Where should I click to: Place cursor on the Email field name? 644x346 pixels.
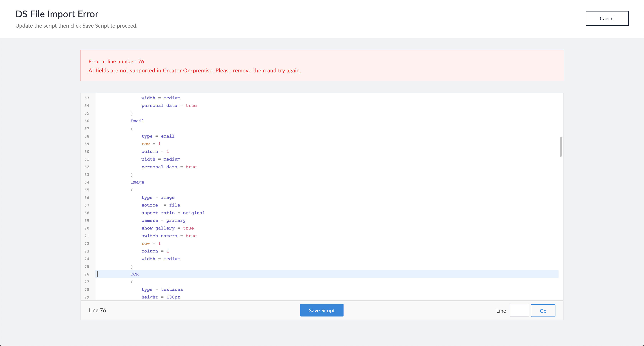(137, 121)
